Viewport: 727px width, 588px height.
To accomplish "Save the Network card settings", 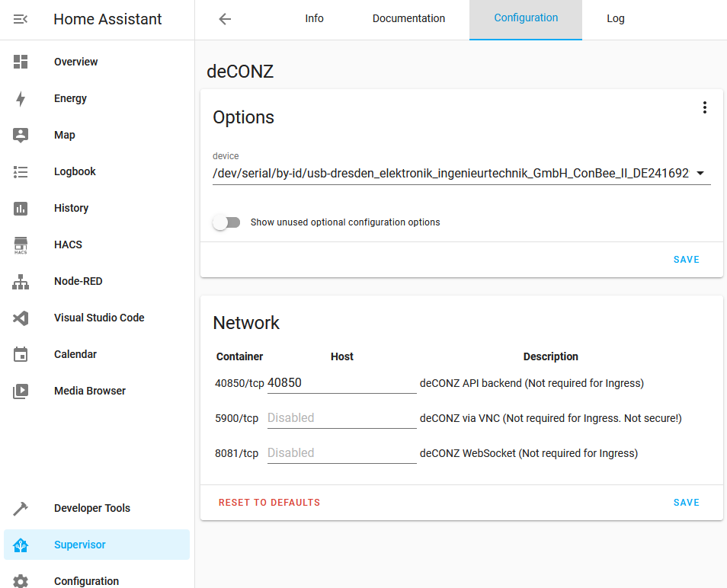I will click(x=686, y=502).
